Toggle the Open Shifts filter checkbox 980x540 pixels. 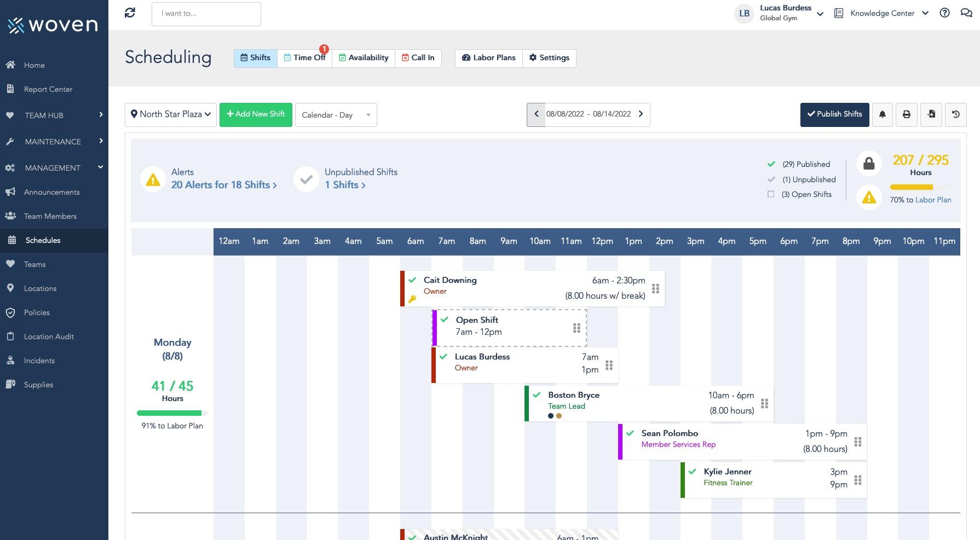pos(771,194)
